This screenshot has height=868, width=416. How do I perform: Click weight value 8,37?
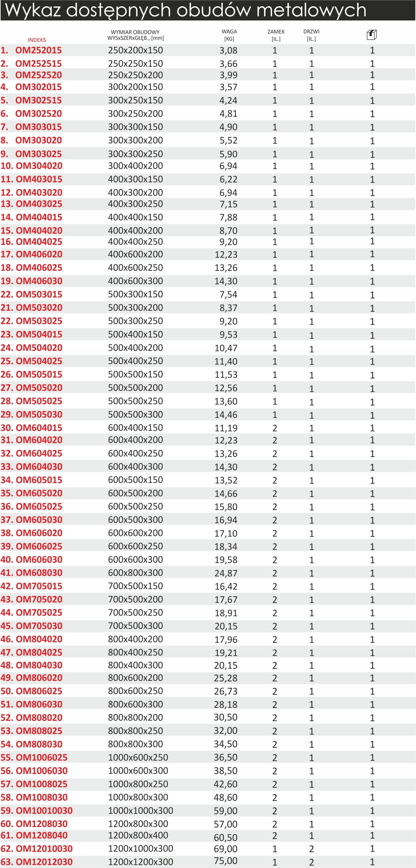228,308
